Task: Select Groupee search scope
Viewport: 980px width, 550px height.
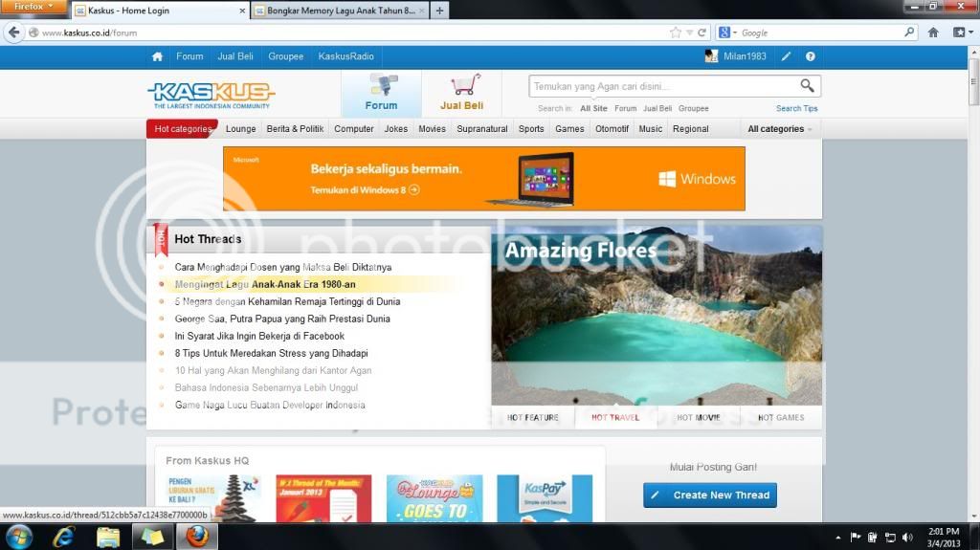Action: [x=693, y=109]
